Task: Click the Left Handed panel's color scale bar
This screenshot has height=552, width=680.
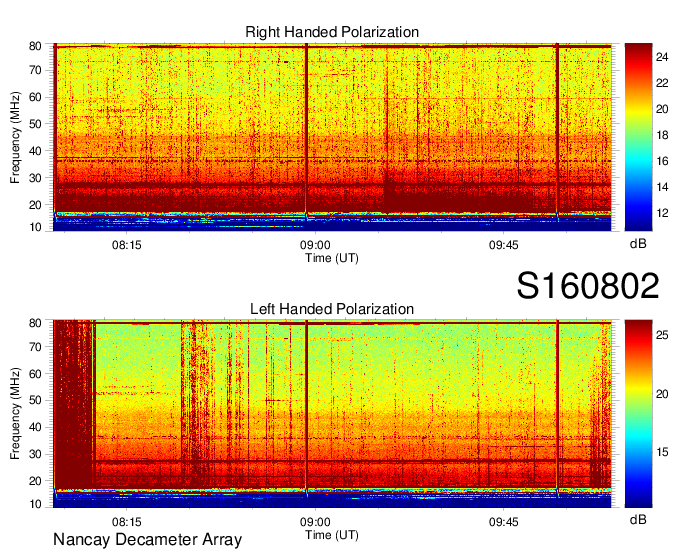Action: [638, 414]
